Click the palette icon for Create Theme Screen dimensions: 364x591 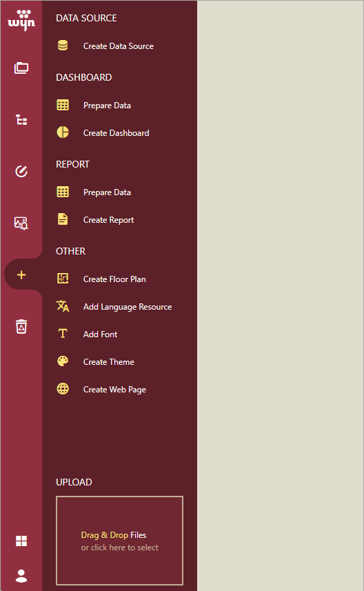coord(63,361)
